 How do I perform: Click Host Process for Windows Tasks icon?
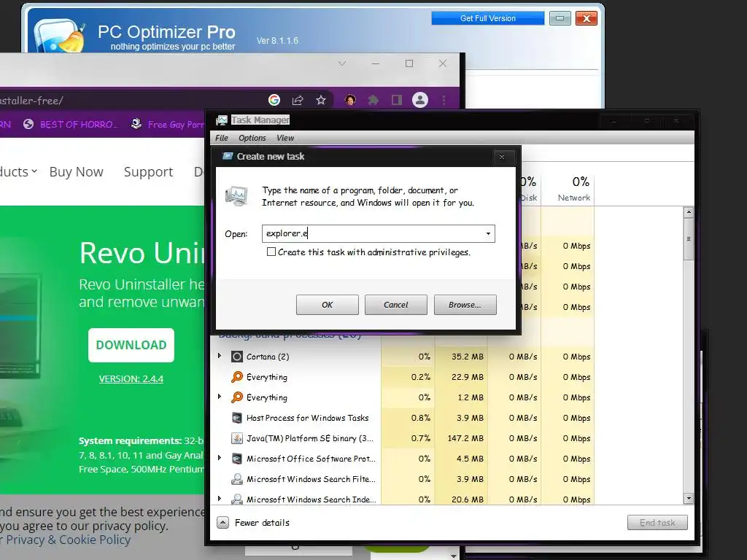(237, 418)
